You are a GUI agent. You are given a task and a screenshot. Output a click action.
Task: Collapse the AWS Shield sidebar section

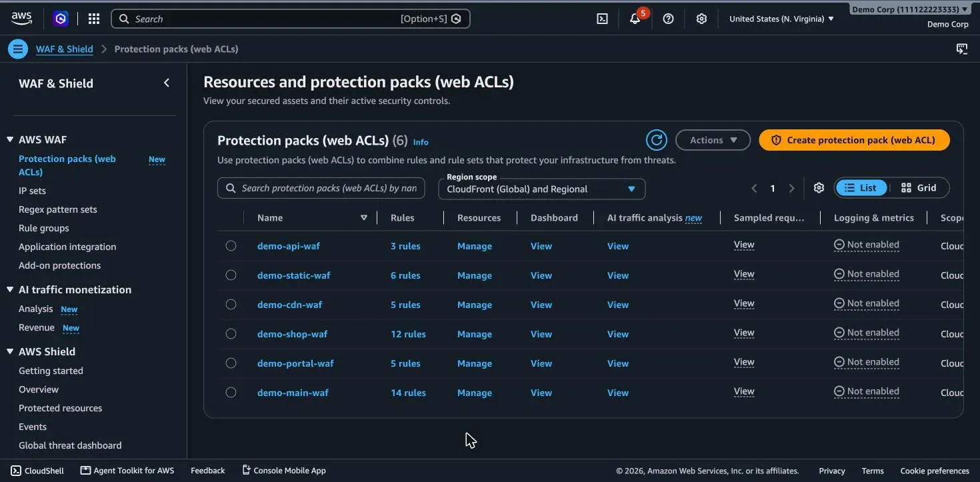tap(10, 351)
